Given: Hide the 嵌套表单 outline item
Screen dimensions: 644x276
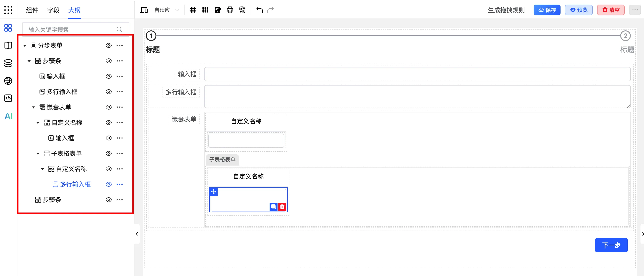Looking at the screenshot, I should click(109, 107).
